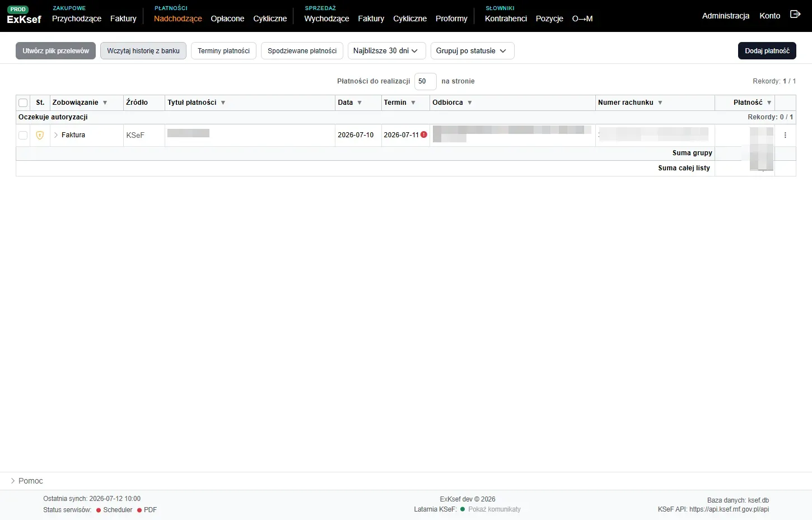Click the red overdue warning icon beside 2026-07-11
This screenshot has height=520, width=812.
point(424,134)
